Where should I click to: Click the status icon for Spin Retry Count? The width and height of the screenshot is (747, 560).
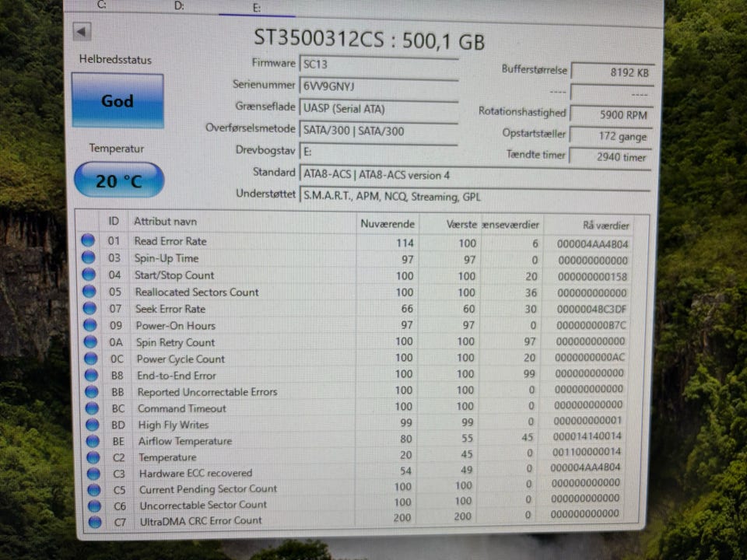(x=90, y=342)
